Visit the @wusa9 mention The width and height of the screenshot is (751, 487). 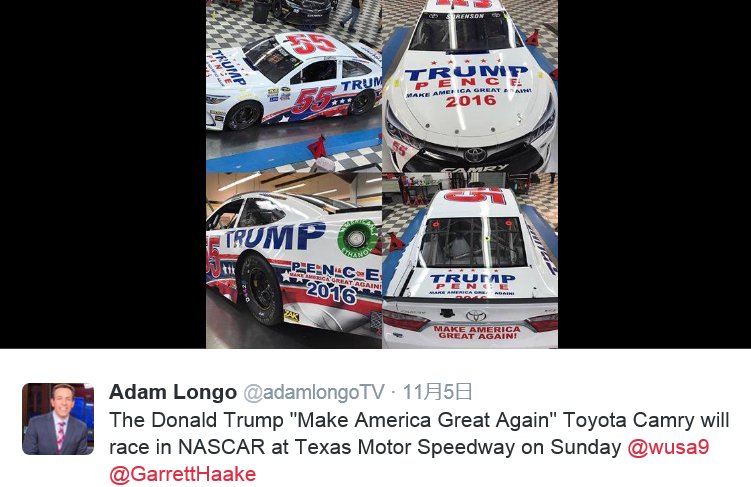[668, 447]
